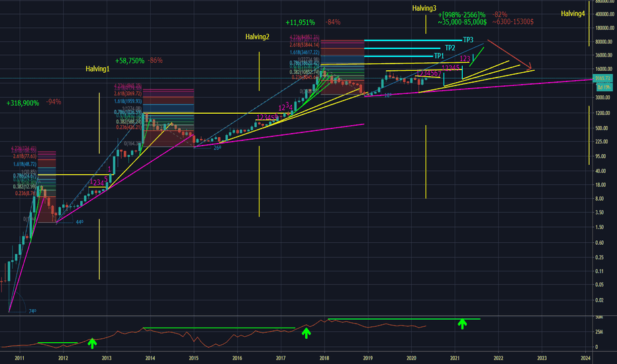Click the "2012" time axis label
Image resolution: width=617 pixels, height=364 pixels.
[63, 358]
